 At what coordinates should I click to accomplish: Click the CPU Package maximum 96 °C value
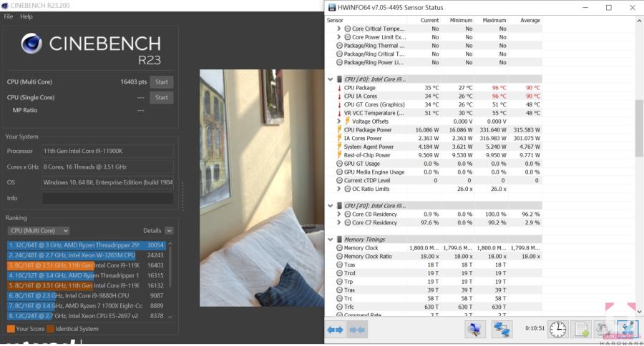click(x=499, y=88)
